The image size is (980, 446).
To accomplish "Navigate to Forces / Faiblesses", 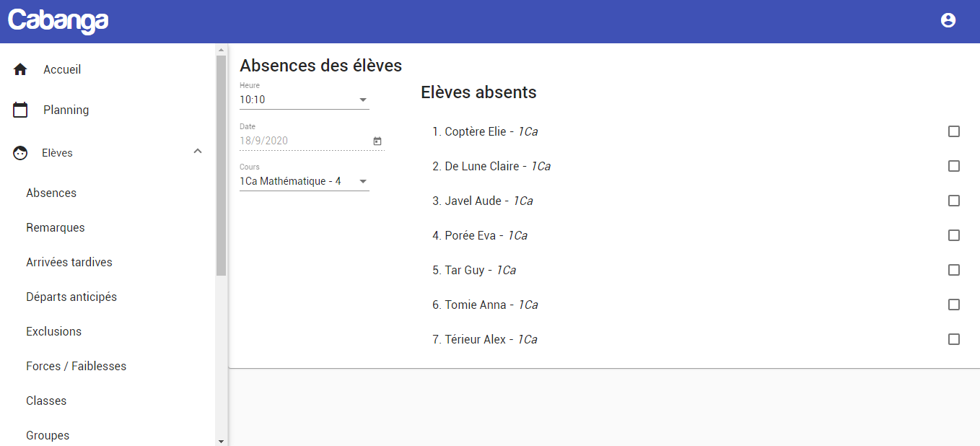I will (76, 366).
